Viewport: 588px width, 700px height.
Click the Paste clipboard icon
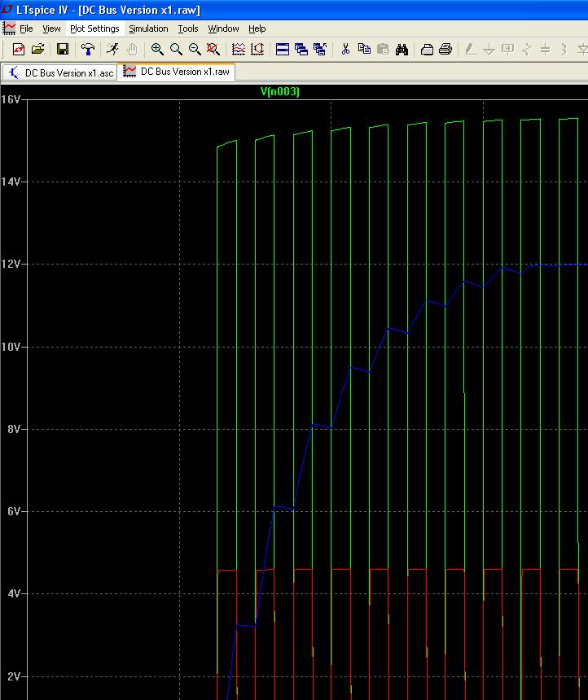click(x=383, y=49)
